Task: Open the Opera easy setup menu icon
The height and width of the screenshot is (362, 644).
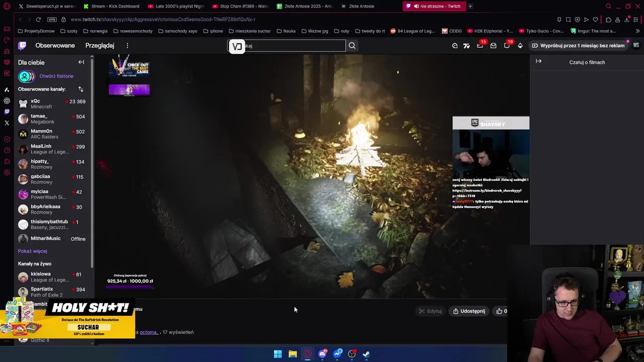Action: tap(636, 20)
